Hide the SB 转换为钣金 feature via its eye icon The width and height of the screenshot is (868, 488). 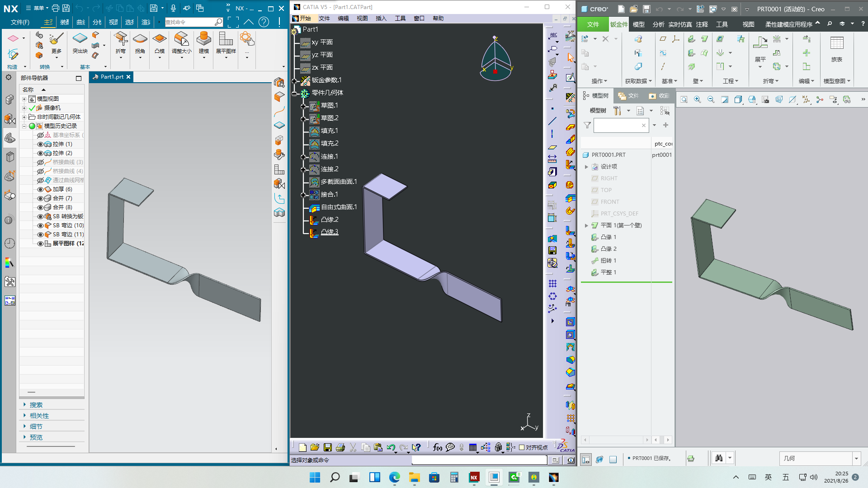[40, 216]
